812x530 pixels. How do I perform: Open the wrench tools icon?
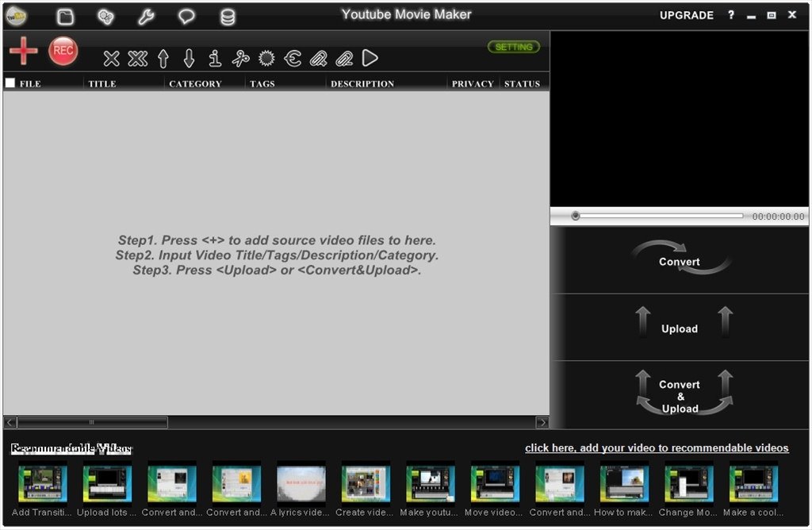(x=146, y=17)
